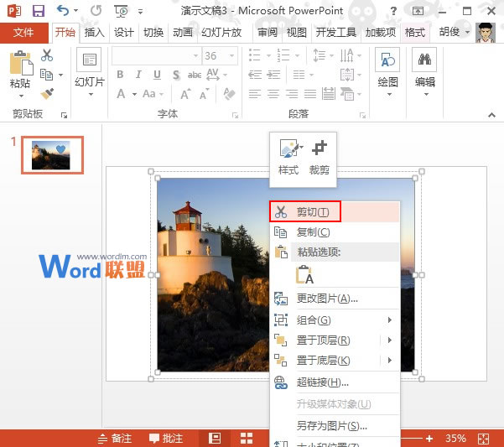Click the Crop (裁剪) icon in mini toolbar
This screenshot has height=447, width=504.
point(319,148)
